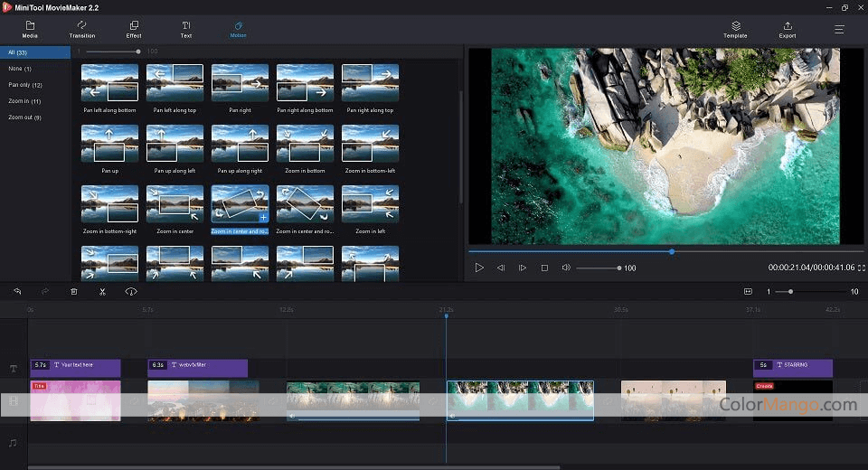868x470 pixels.
Task: Open the hamburger main menu
Action: (839, 29)
